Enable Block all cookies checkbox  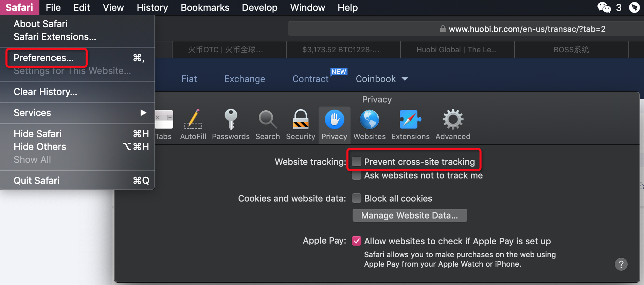(x=357, y=198)
